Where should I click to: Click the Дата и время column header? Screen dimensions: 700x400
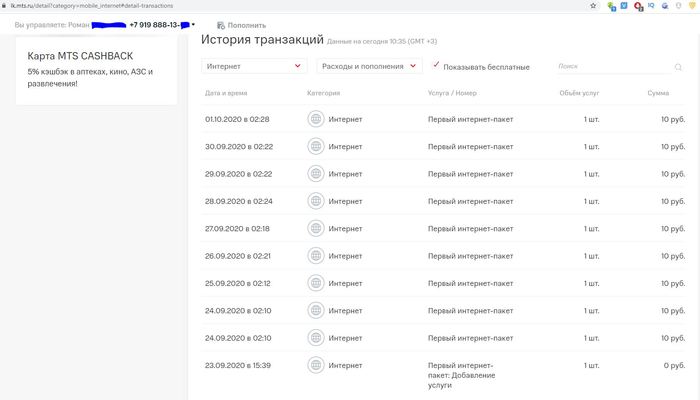[228, 93]
